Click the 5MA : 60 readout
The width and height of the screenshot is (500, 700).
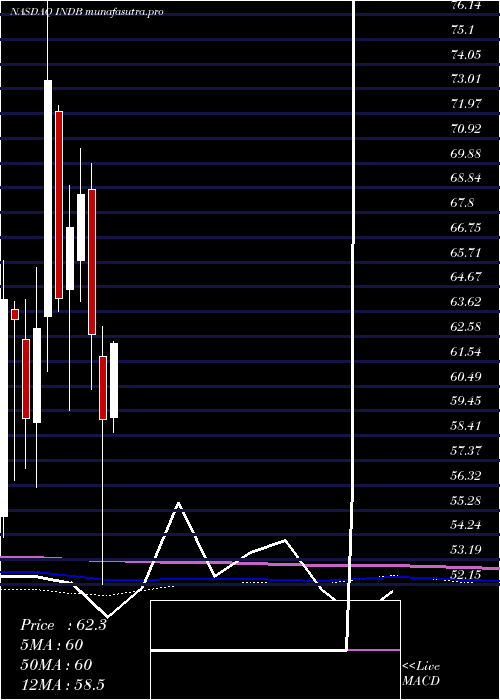51,645
